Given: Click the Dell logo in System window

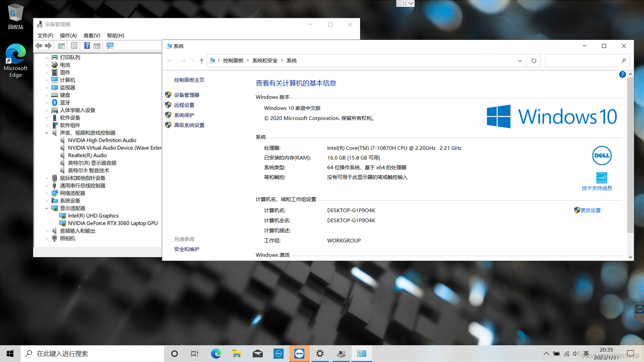Looking at the screenshot, I should pyautogui.click(x=602, y=156).
